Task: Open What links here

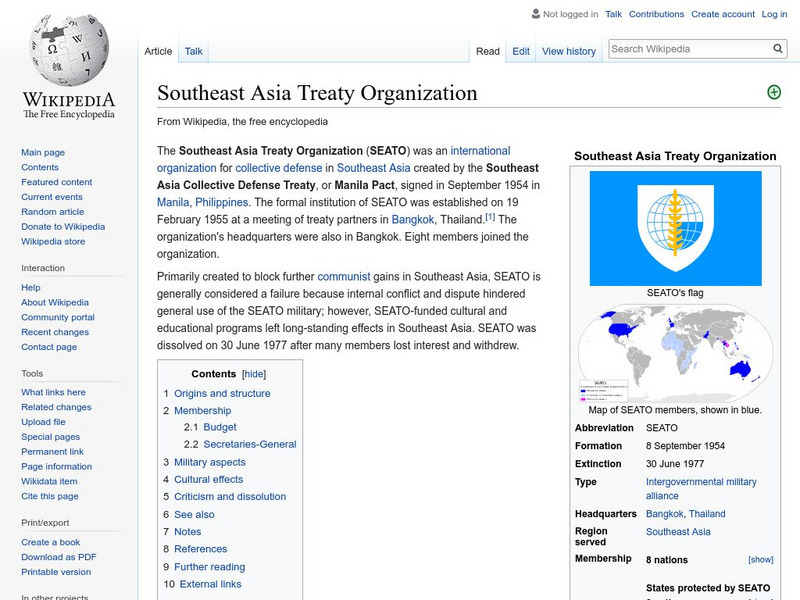Action: [x=53, y=392]
